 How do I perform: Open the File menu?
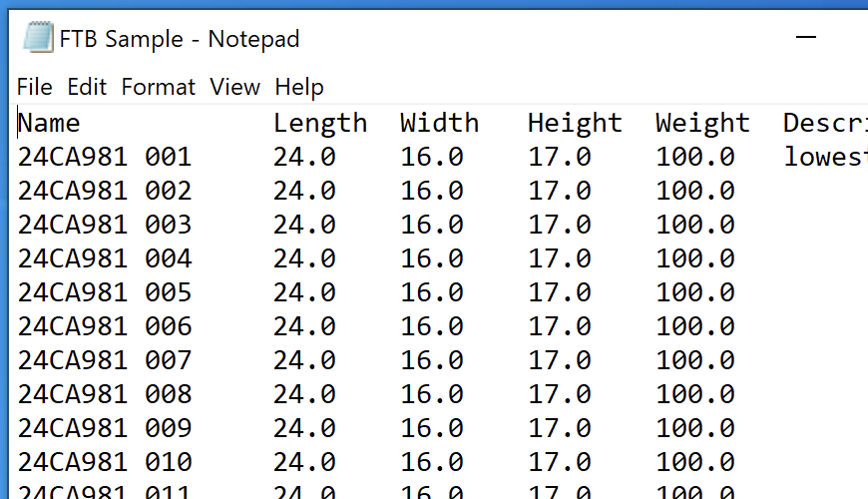(x=35, y=88)
